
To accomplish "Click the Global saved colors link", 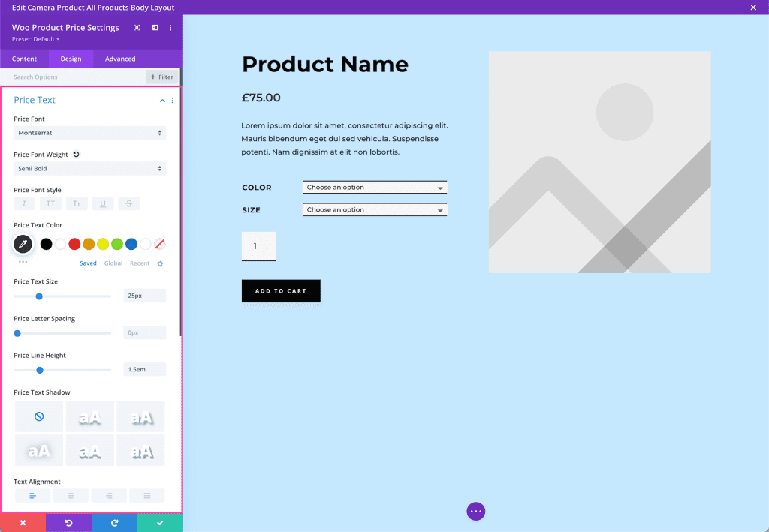I will coord(113,263).
